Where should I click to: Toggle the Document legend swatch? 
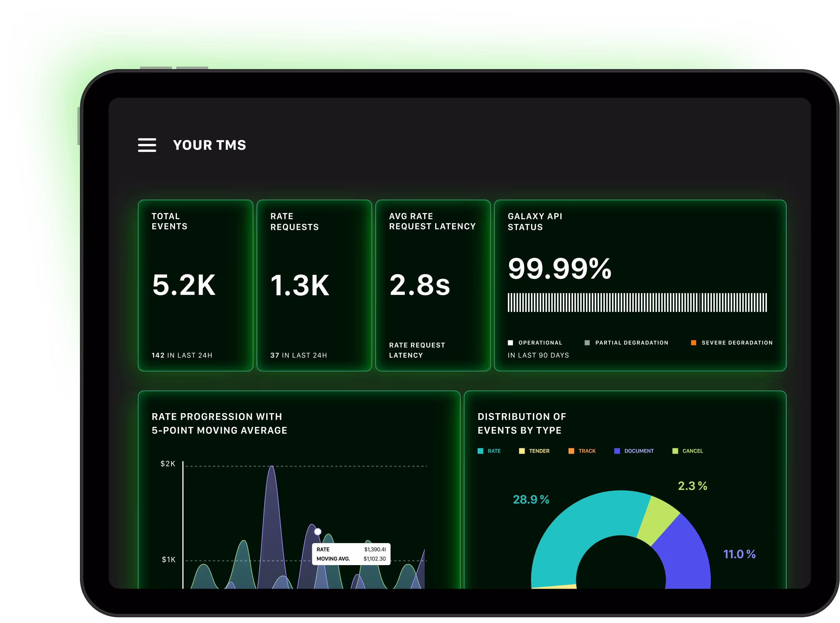617,451
